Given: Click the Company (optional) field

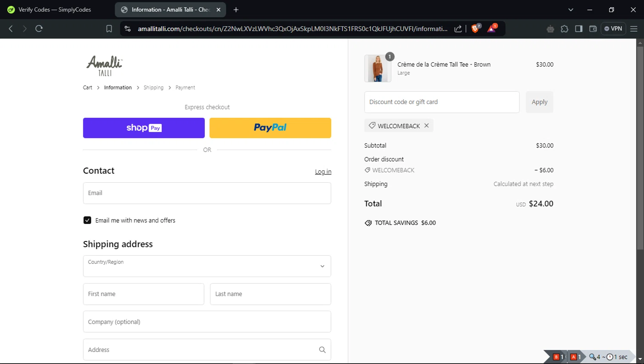Looking at the screenshot, I should click(x=207, y=321).
